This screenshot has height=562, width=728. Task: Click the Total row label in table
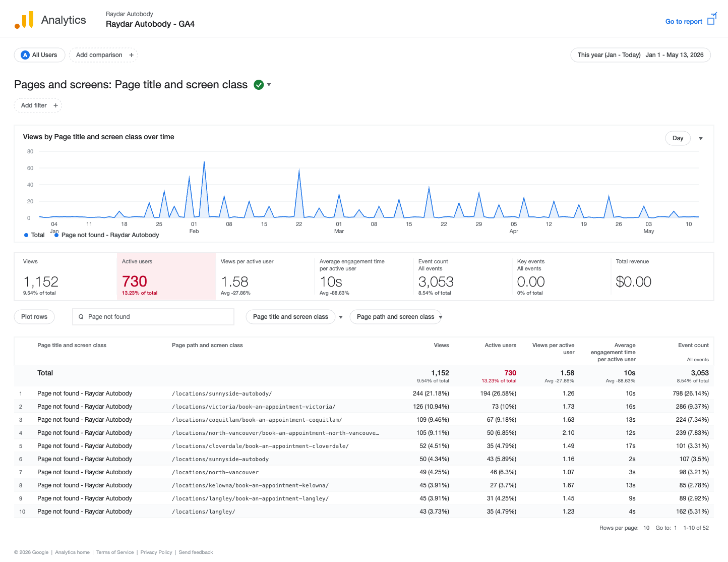click(45, 373)
